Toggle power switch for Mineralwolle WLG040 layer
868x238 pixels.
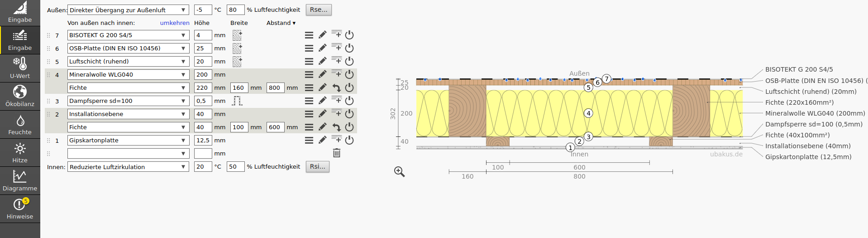point(349,74)
